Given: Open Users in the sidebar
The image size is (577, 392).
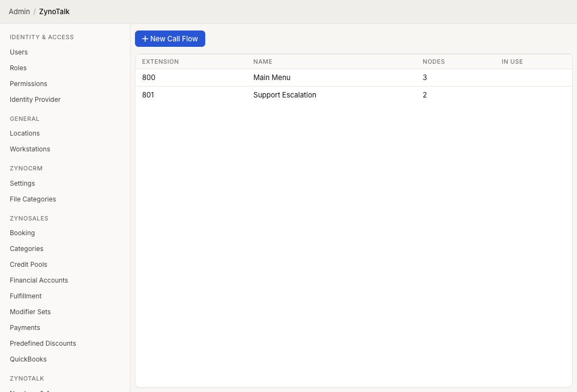Looking at the screenshot, I should 19,52.
